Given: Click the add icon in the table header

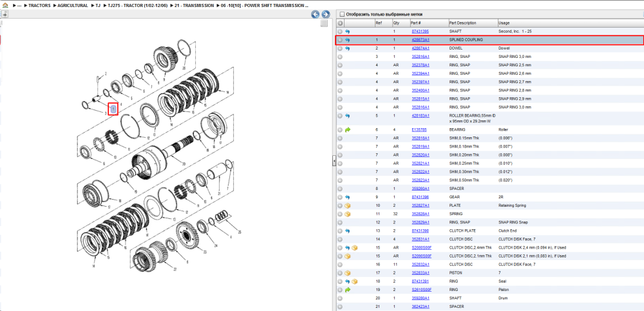Looking at the screenshot, I should (x=340, y=23).
